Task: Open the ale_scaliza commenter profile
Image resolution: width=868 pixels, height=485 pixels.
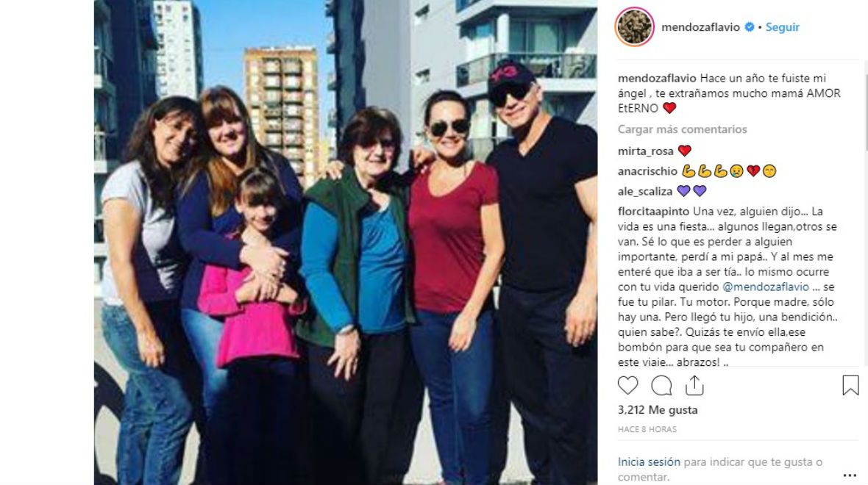Action: [645, 191]
